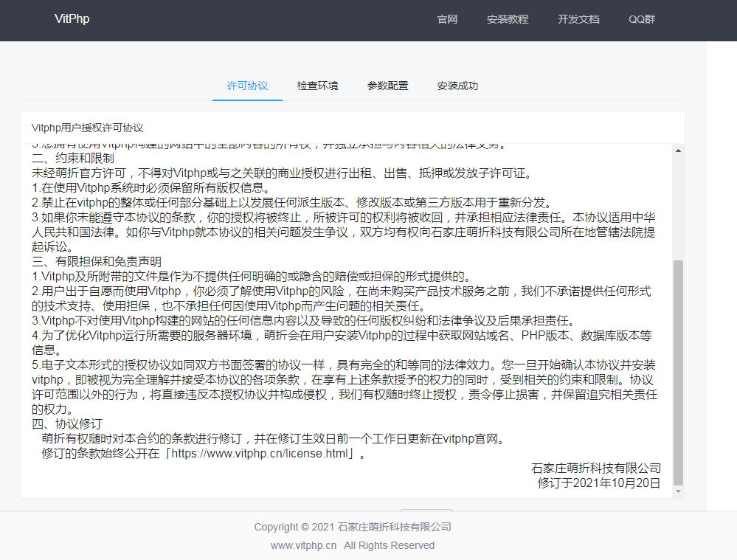Click the Vitphp用户授权许可协议 heading
The image size is (737, 560).
click(x=88, y=128)
